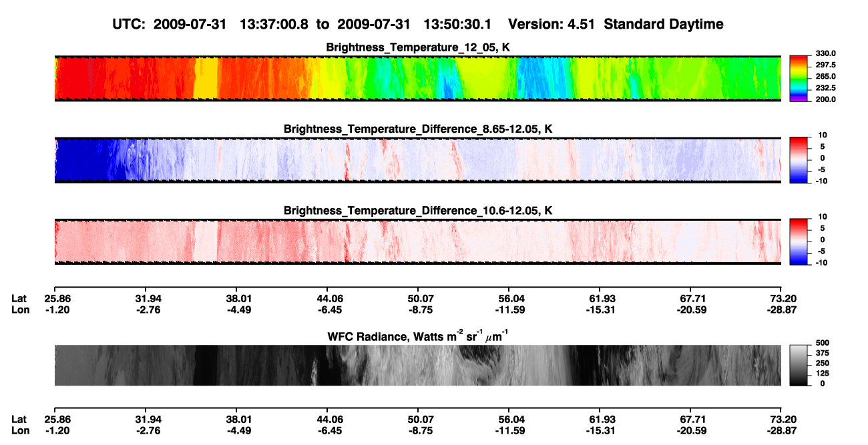Click the upper axis Lon row label
Viewport: 868px width, 445px height.
[x=19, y=310]
